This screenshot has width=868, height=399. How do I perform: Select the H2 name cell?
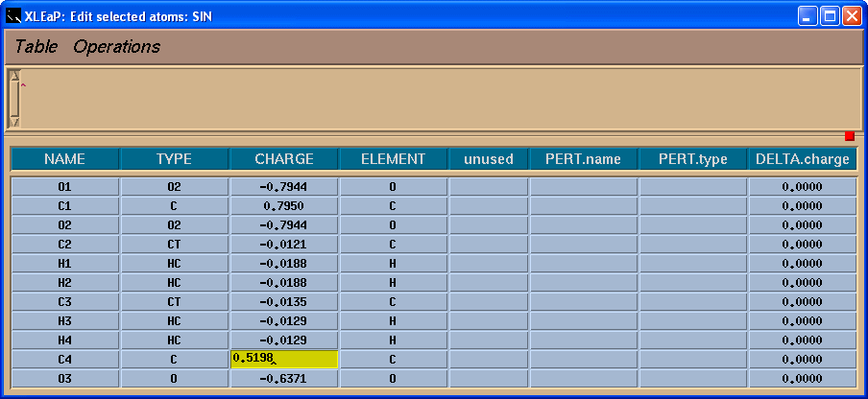[64, 283]
